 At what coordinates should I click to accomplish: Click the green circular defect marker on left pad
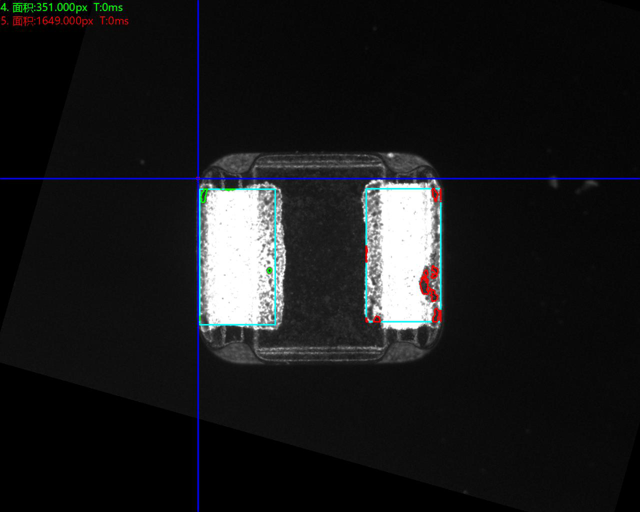coord(270,270)
